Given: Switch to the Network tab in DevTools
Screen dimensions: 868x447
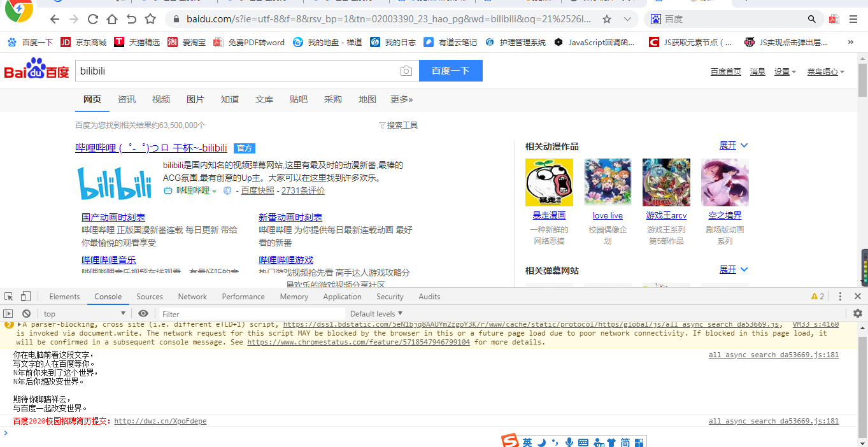Looking at the screenshot, I should pos(192,297).
